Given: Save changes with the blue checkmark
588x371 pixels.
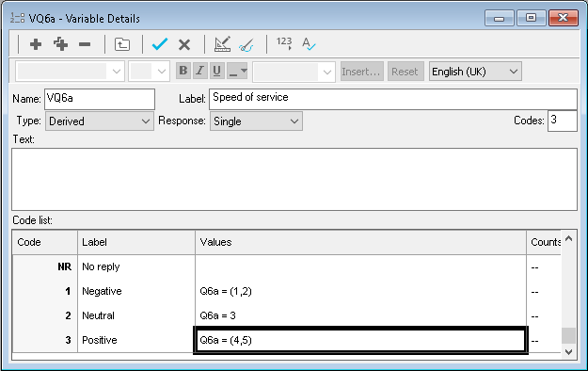Looking at the screenshot, I should [160, 44].
